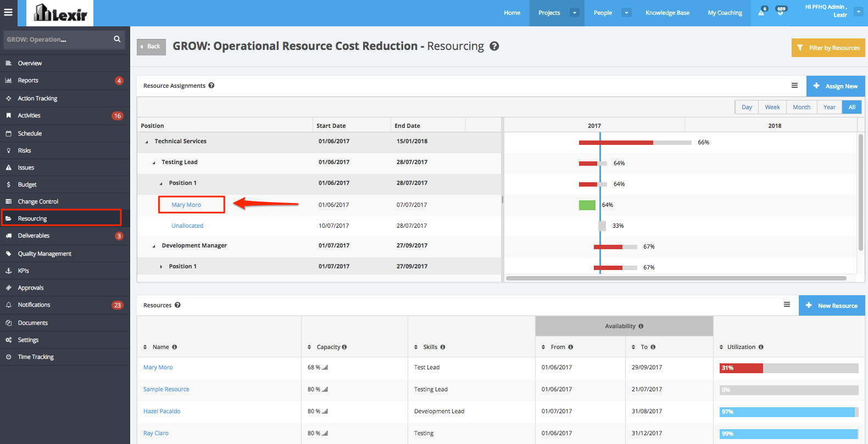Switch timeline to Year view
The width and height of the screenshot is (868, 444).
click(x=830, y=107)
